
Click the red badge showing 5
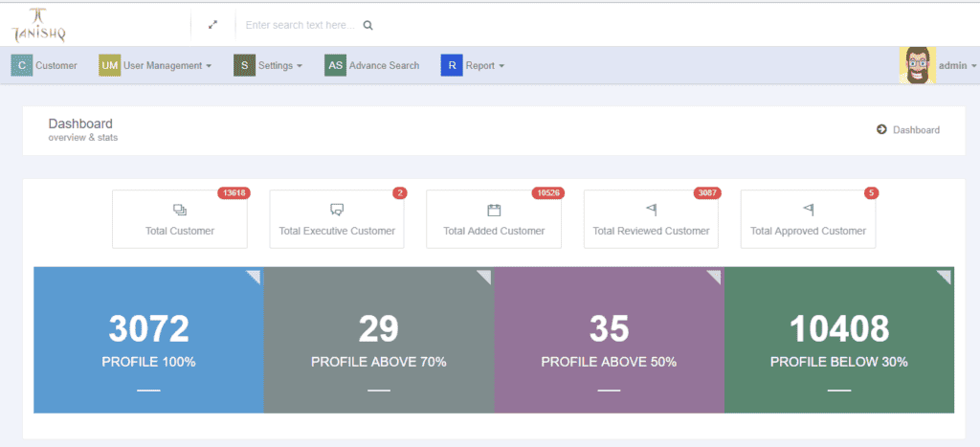coord(871,193)
